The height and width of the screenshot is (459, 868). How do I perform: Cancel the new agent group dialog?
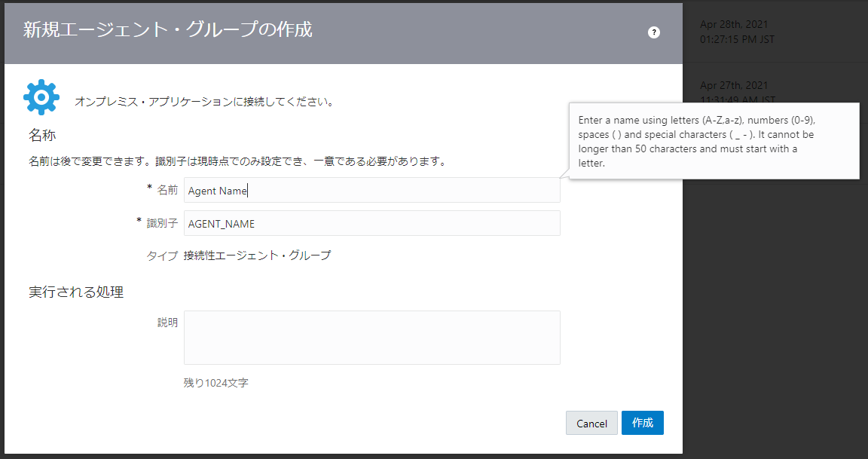591,423
